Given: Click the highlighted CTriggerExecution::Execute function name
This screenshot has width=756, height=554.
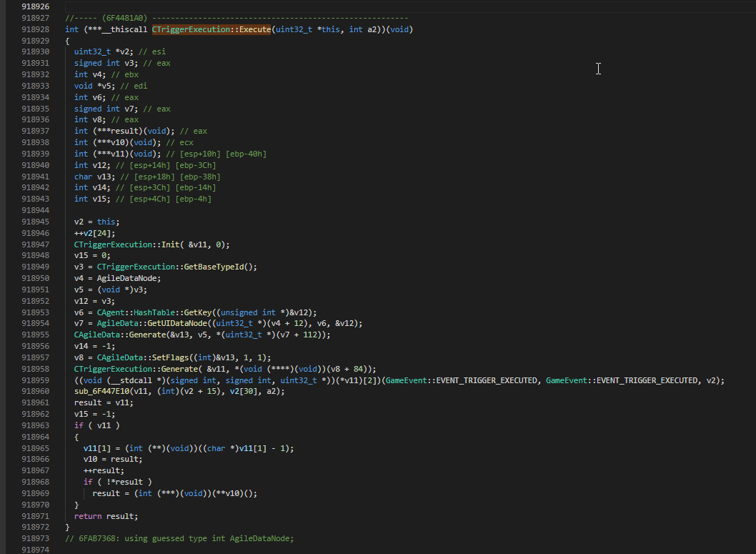Looking at the screenshot, I should pos(212,29).
